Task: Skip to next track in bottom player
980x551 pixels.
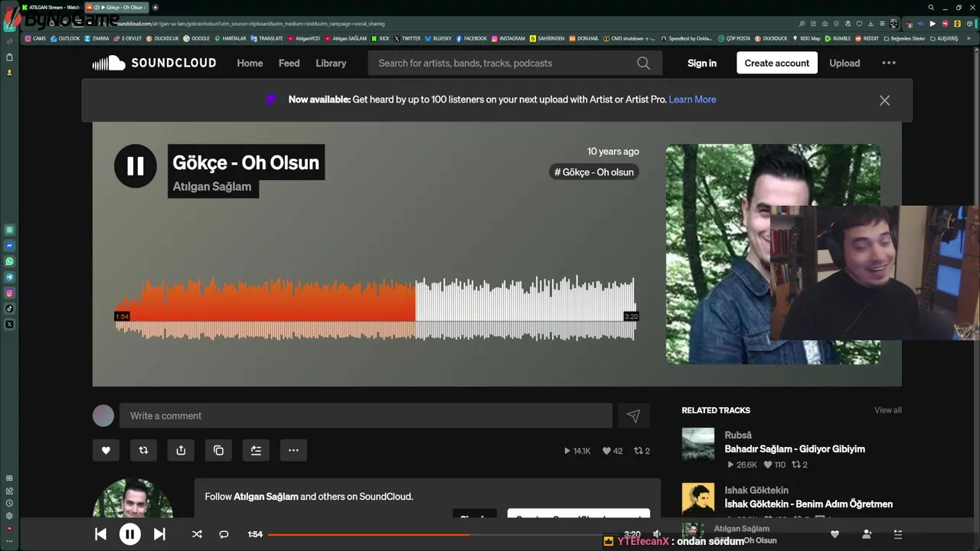Action: click(159, 534)
